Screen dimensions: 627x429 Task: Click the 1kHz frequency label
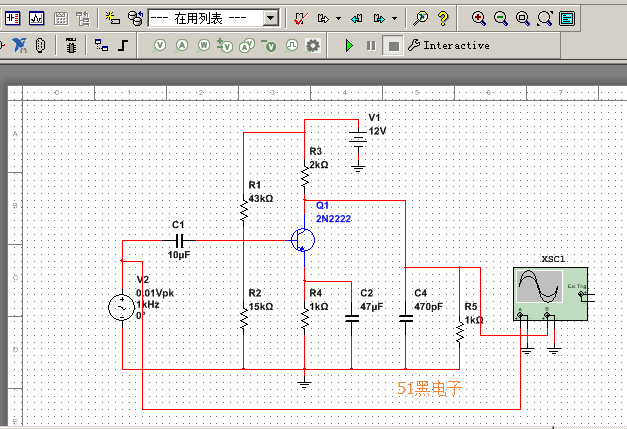tap(148, 304)
